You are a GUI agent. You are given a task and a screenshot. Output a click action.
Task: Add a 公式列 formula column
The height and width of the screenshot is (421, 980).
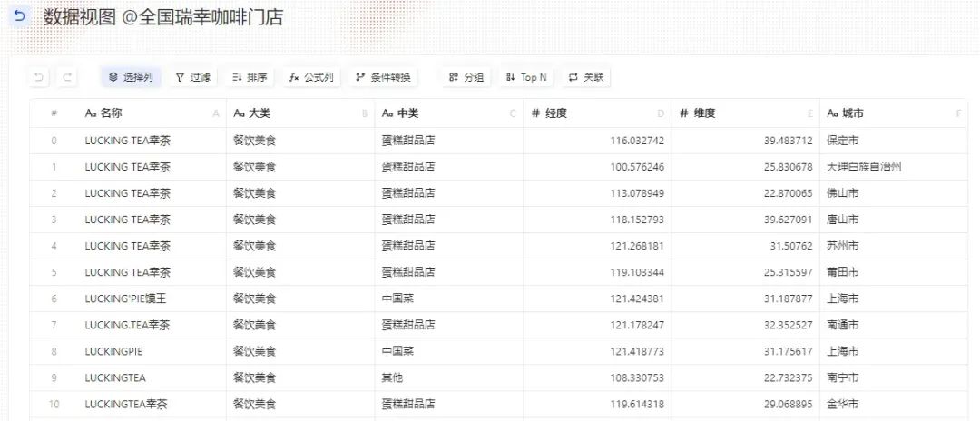pyautogui.click(x=311, y=77)
